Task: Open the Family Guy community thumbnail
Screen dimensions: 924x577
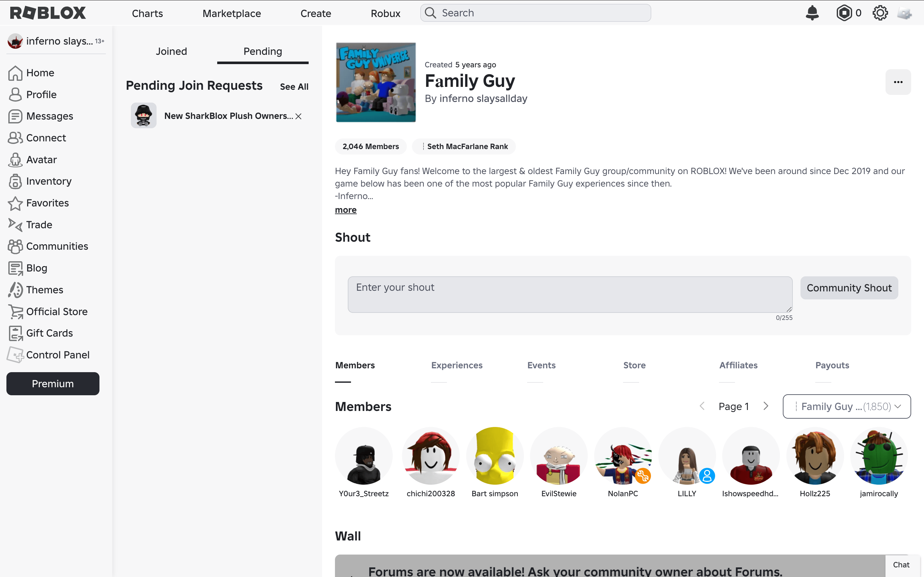Action: point(376,82)
